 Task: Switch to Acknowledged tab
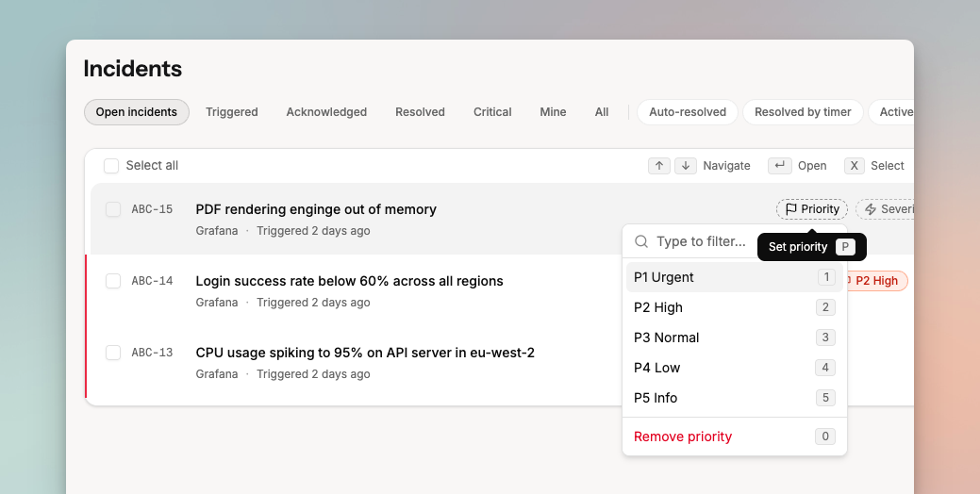(326, 112)
